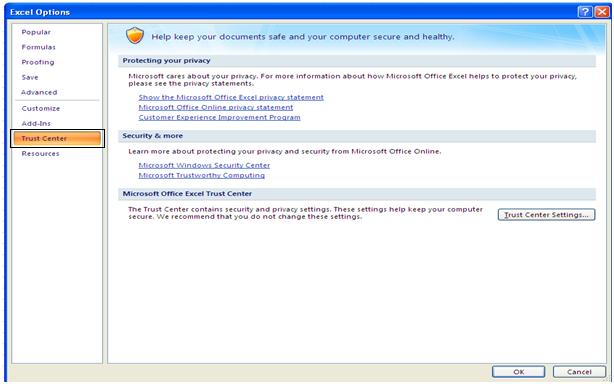614x384 pixels.
Task: Click the Protecting your privacy heading
Action: coord(166,61)
